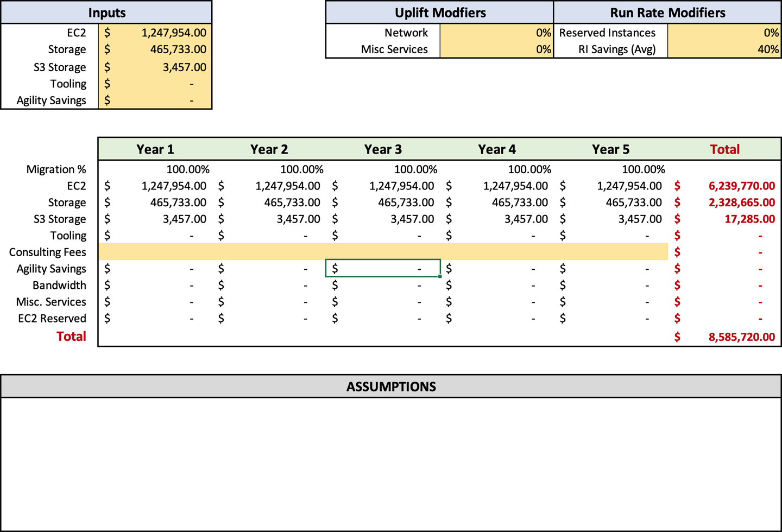This screenshot has height=532, width=782.
Task: Click the Year 4 Tooling cell
Action: coord(497,236)
